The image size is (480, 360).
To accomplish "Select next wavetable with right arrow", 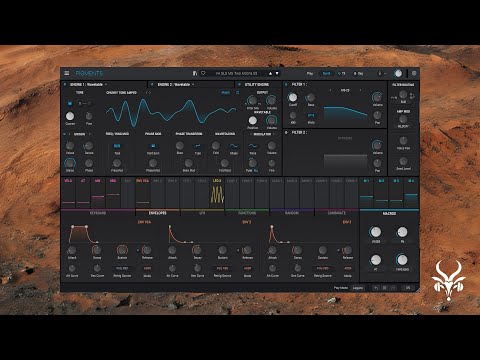I will tap(150, 92).
